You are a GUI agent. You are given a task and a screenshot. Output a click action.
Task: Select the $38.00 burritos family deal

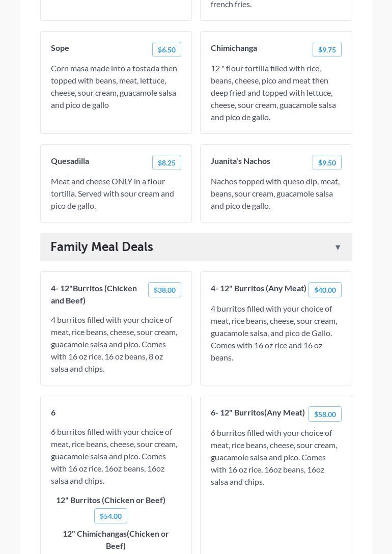[164, 290]
